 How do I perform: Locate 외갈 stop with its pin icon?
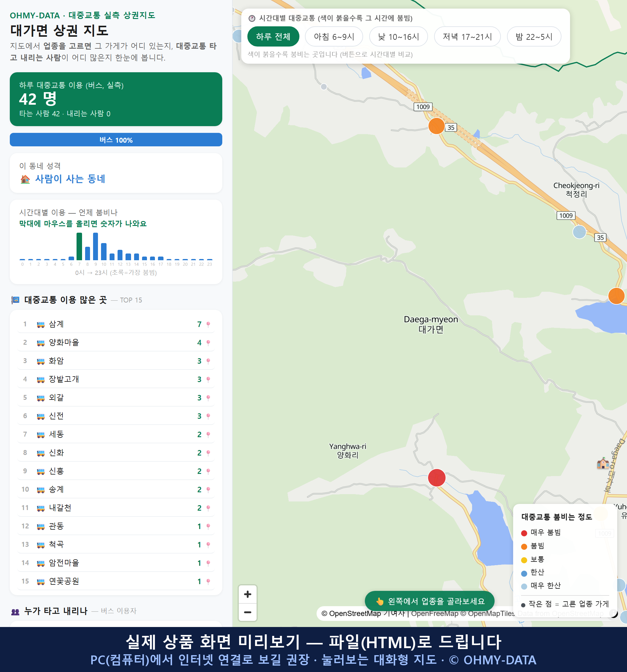(208, 397)
